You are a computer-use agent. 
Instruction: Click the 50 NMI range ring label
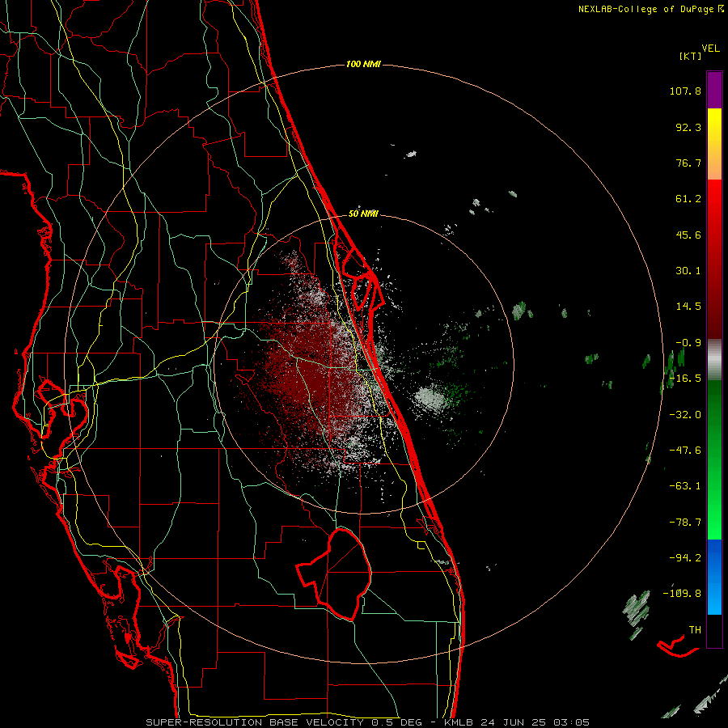coord(363,214)
